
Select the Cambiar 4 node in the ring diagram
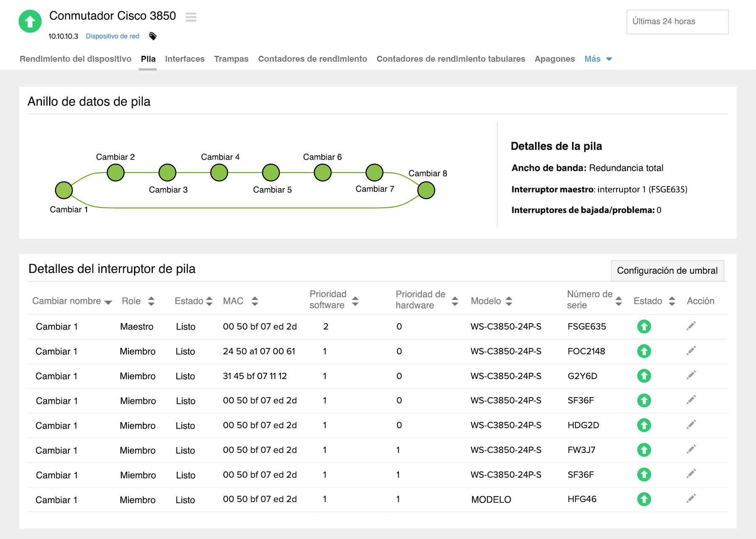pyautogui.click(x=219, y=172)
